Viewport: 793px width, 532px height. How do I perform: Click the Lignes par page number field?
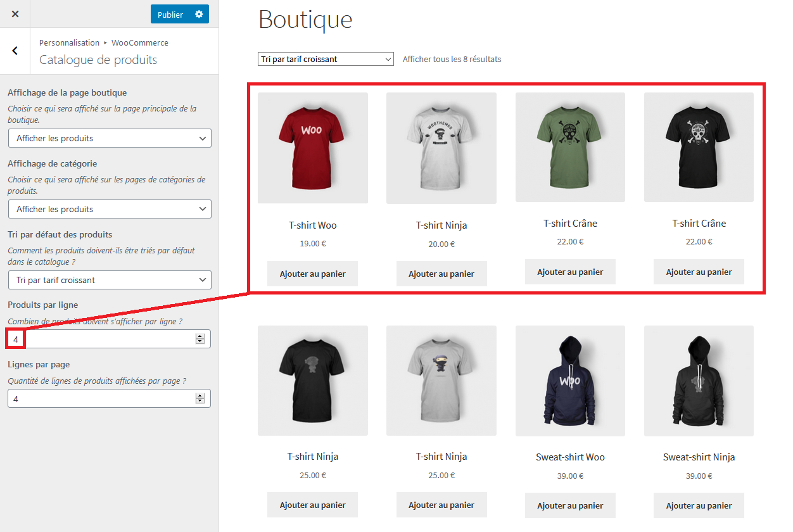pos(109,398)
